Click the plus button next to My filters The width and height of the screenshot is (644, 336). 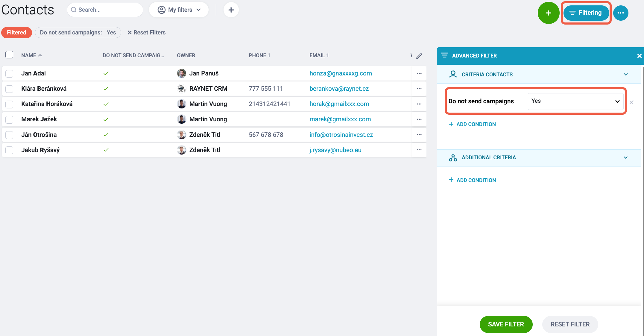click(x=231, y=10)
